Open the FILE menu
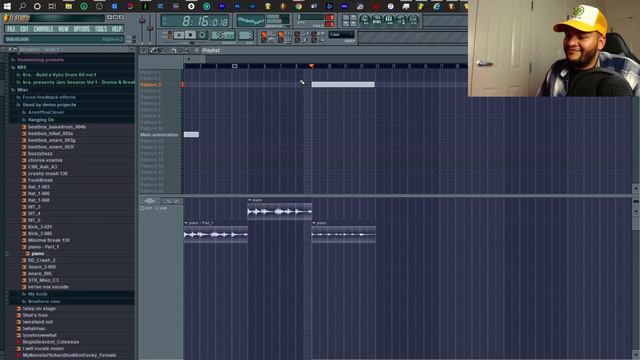Screen dimensions: 640x360 pyautogui.click(x=11, y=29)
